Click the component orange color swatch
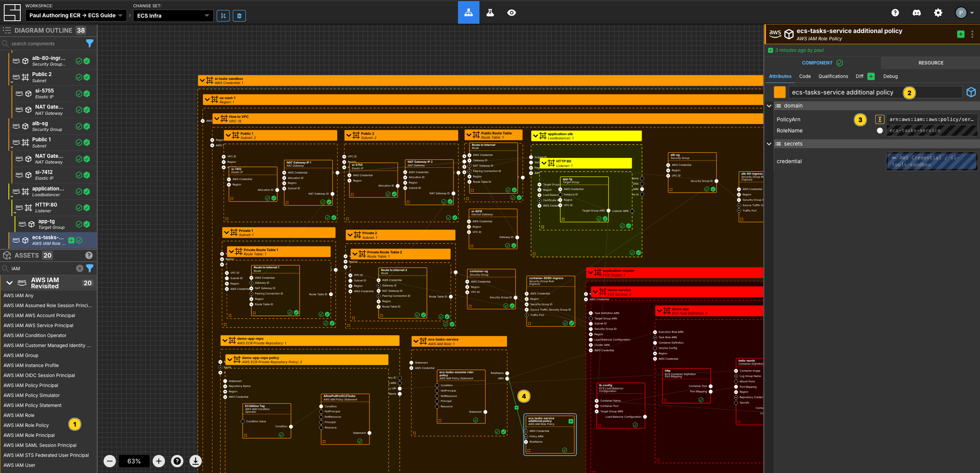The image size is (980, 473). click(779, 92)
